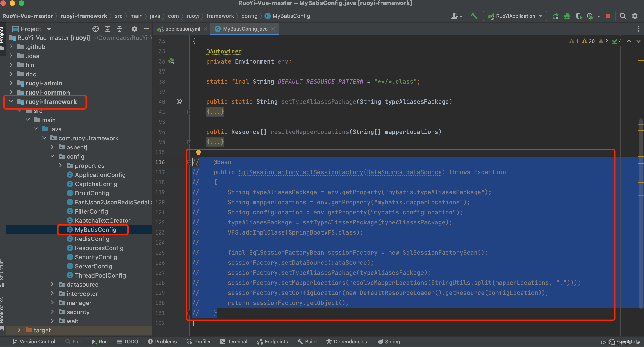Close the MyBatisConfig.java tab
The height and width of the screenshot is (347, 644).
point(273,29)
